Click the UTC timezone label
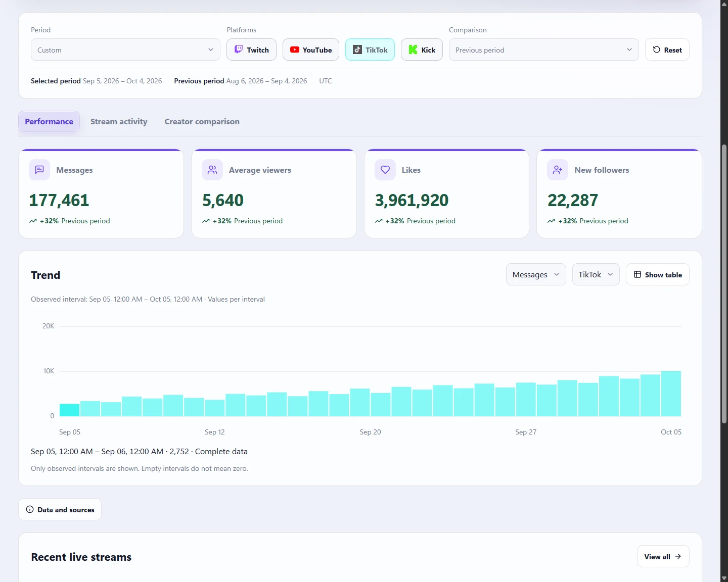728x582 pixels. coord(326,81)
